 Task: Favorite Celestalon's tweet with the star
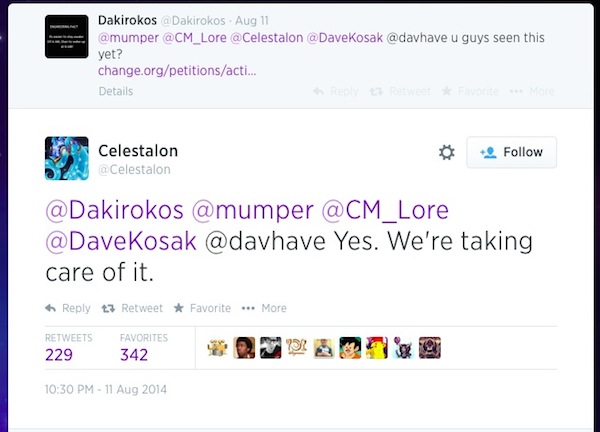(x=202, y=308)
